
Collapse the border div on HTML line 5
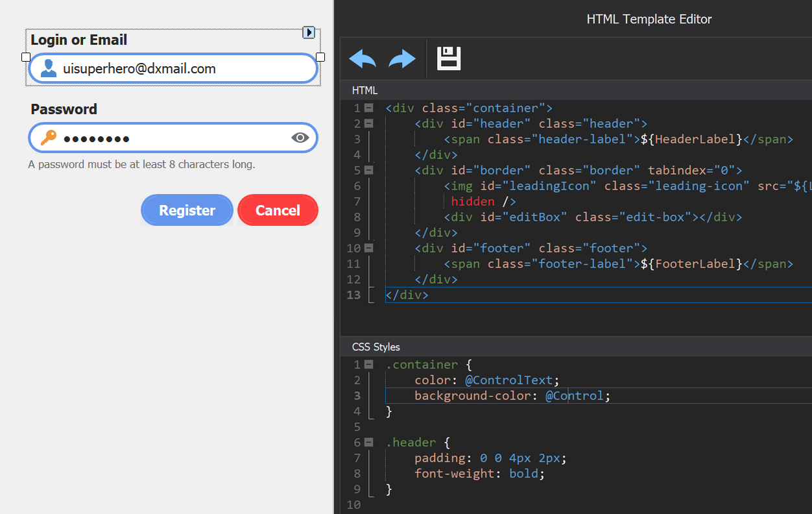point(368,170)
